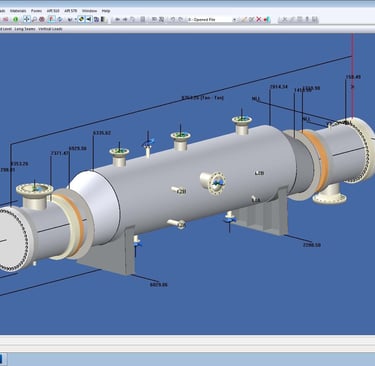Open the Window menu
Screen dimensions: 375x366
90,11
